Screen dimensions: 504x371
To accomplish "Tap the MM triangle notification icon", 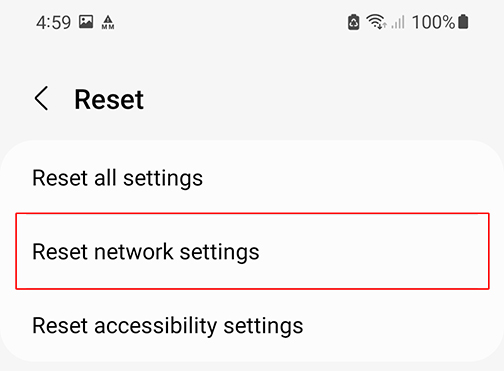I will [108, 22].
